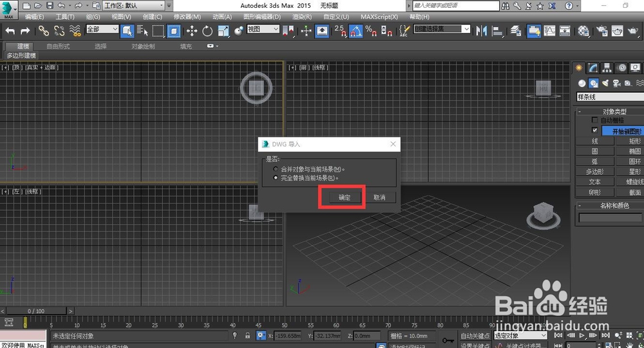Click the Align tool icon

click(x=497, y=31)
